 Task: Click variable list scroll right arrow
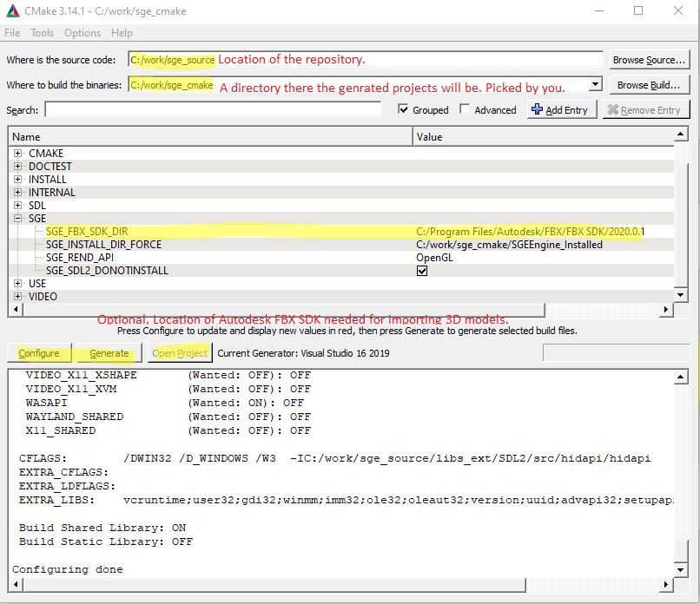tap(666, 309)
